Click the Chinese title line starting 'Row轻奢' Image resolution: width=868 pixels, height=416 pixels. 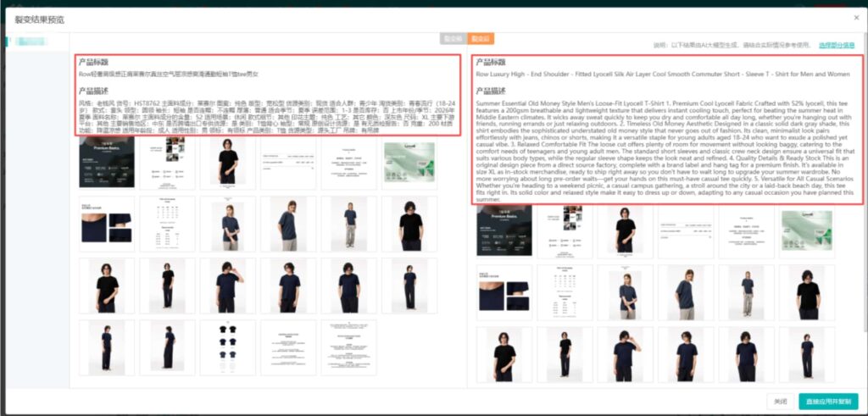coord(169,74)
